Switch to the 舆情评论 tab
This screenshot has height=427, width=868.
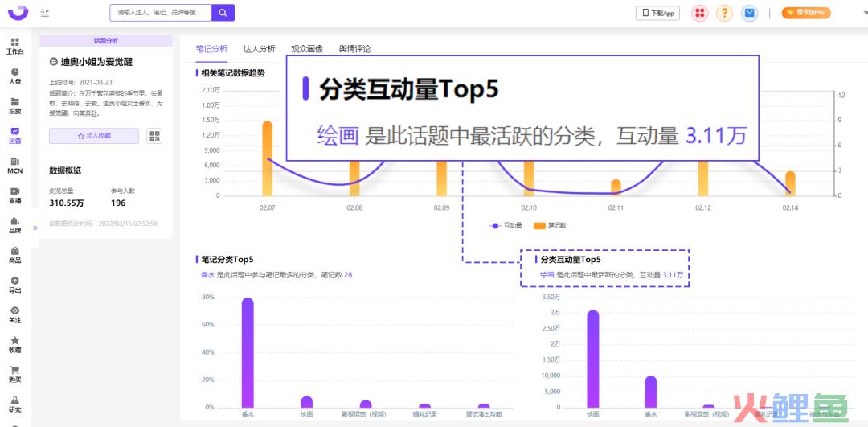(355, 49)
